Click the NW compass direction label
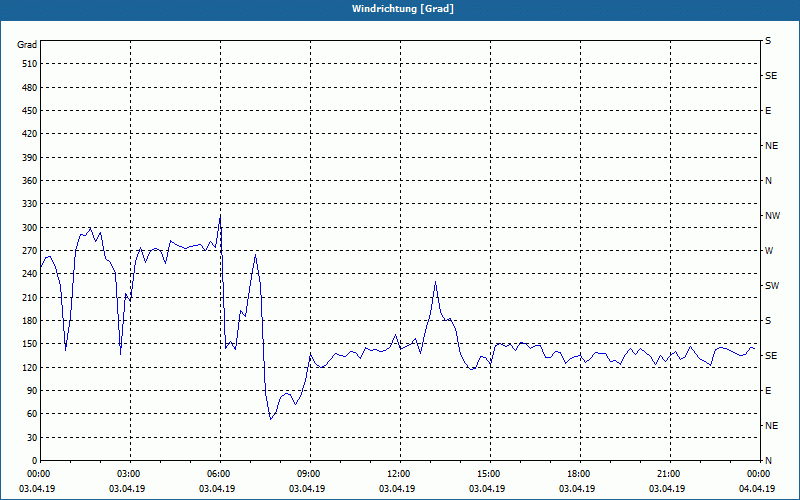Screen dimensions: 800x500 pyautogui.click(x=772, y=216)
